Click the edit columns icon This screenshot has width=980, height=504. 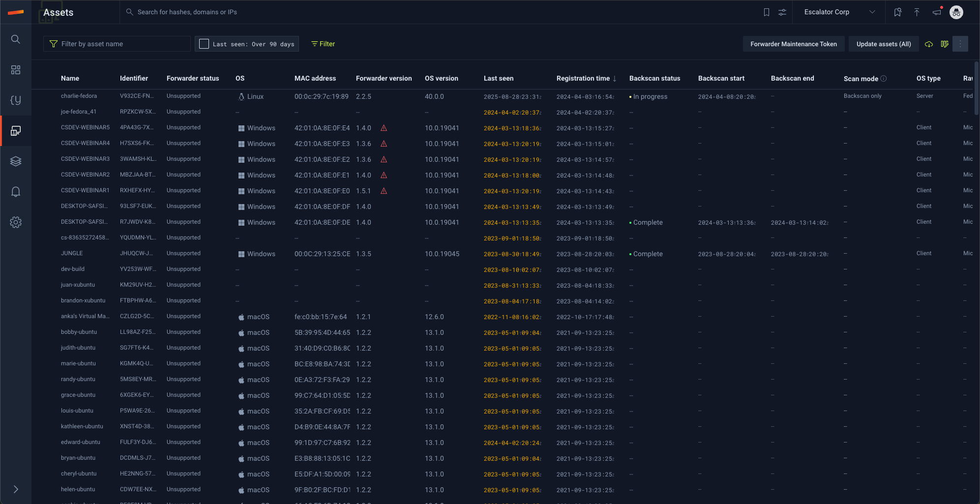945,44
